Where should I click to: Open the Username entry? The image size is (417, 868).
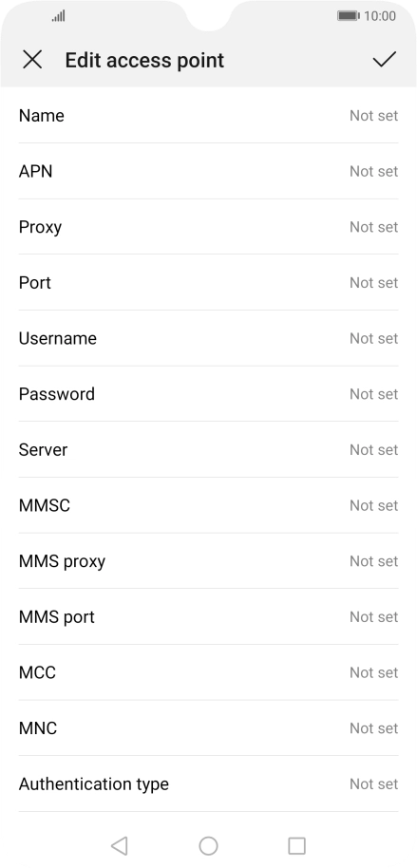pos(208,338)
